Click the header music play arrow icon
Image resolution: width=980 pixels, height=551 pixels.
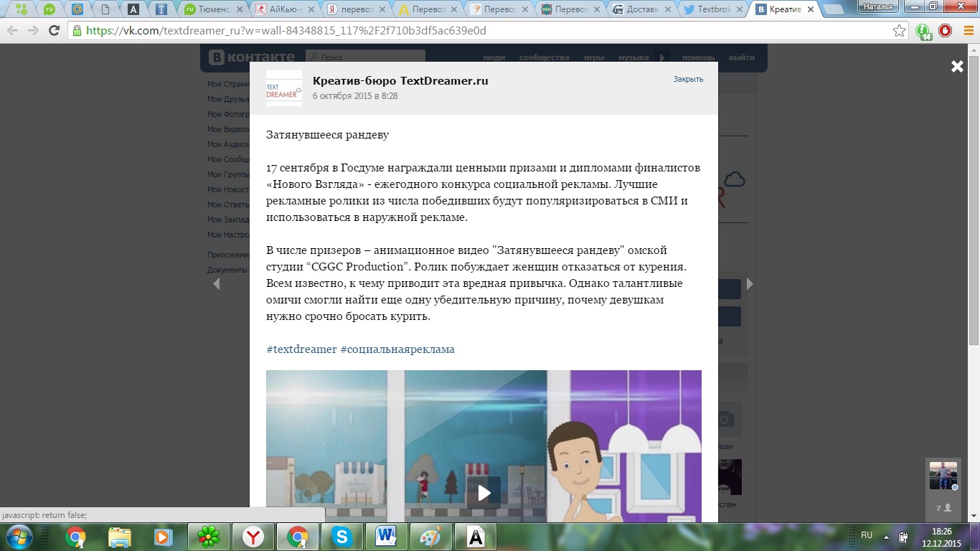[662, 58]
